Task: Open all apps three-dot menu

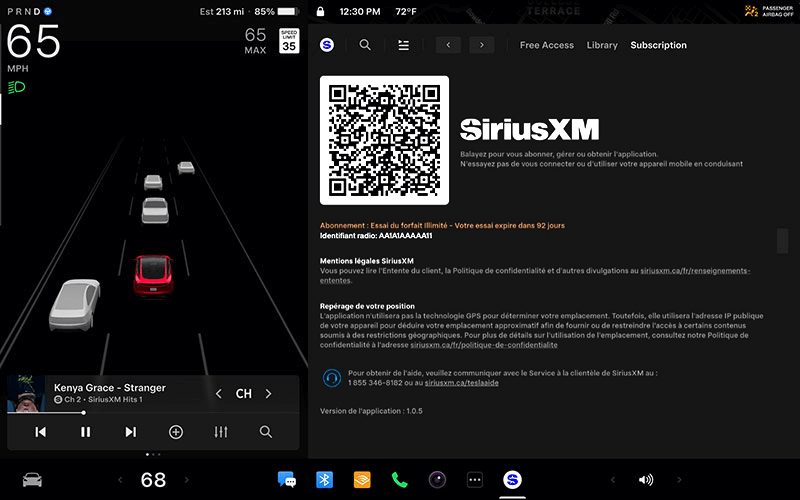Action: click(x=475, y=480)
